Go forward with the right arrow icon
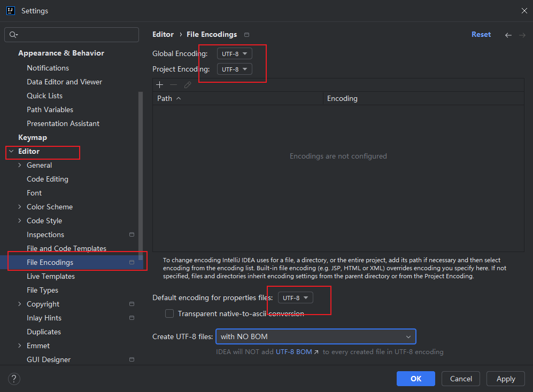Image resolution: width=533 pixels, height=392 pixels. click(x=522, y=35)
